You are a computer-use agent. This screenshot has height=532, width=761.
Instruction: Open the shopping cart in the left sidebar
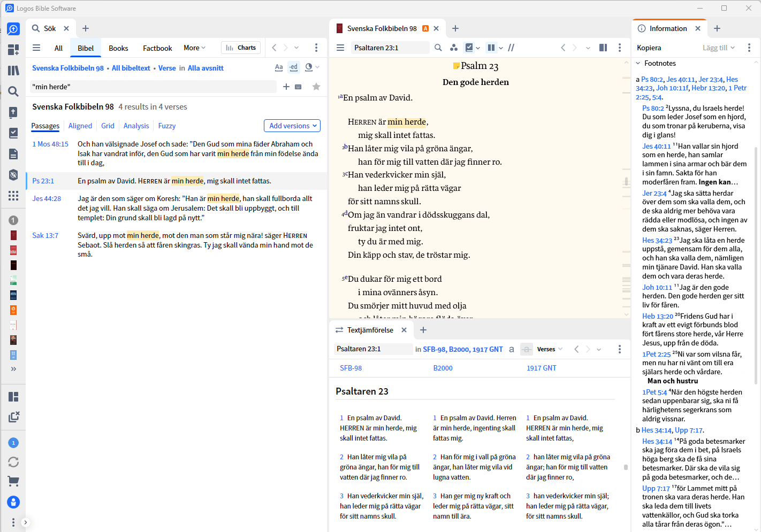pyautogui.click(x=13, y=481)
